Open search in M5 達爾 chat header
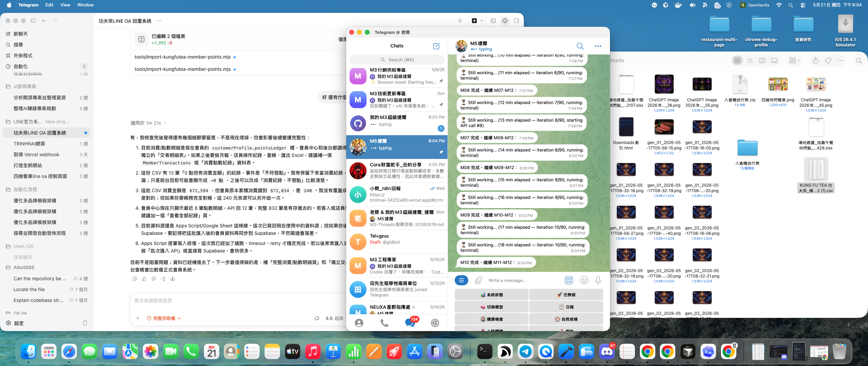Viewport: 868px width, 366px height. coord(580,46)
